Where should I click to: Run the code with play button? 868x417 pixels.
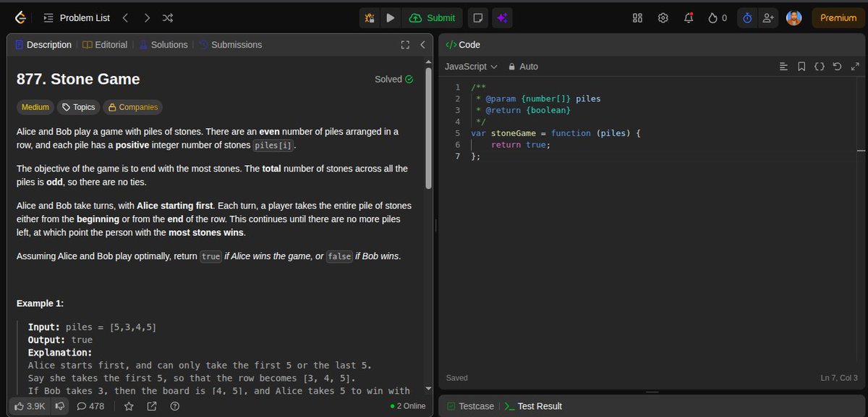(390, 17)
